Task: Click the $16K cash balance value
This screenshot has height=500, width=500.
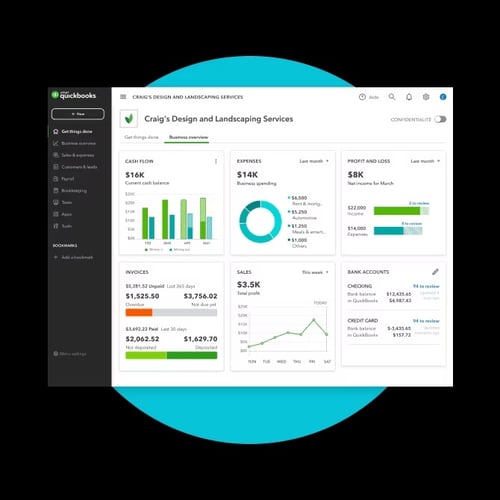Action: (135, 175)
